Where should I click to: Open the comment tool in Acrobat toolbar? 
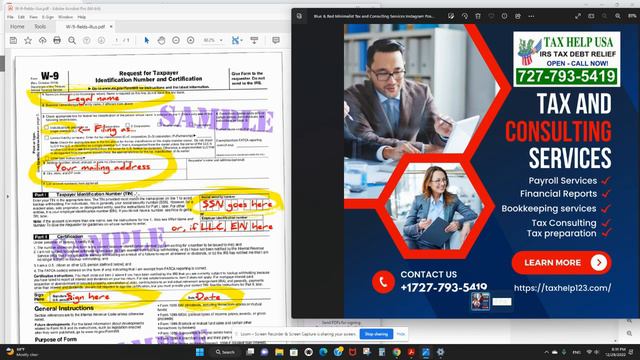click(x=276, y=40)
